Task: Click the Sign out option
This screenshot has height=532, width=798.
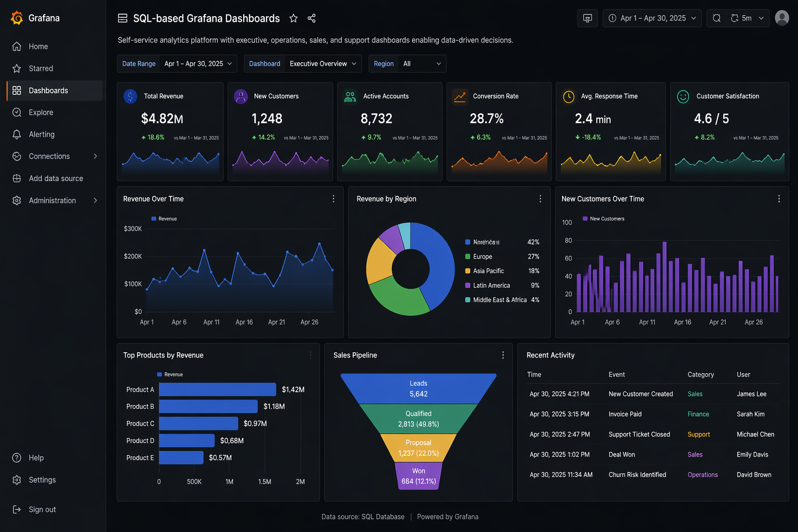Action: (x=42, y=509)
